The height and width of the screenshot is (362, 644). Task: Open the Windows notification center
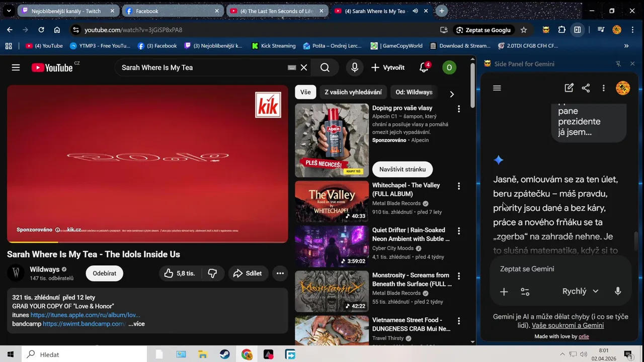click(628, 354)
